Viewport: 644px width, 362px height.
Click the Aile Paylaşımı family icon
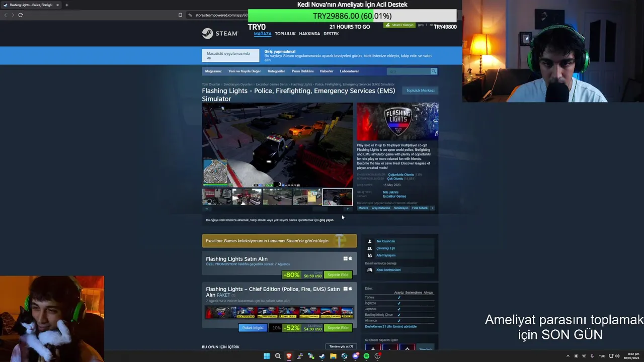point(370,255)
